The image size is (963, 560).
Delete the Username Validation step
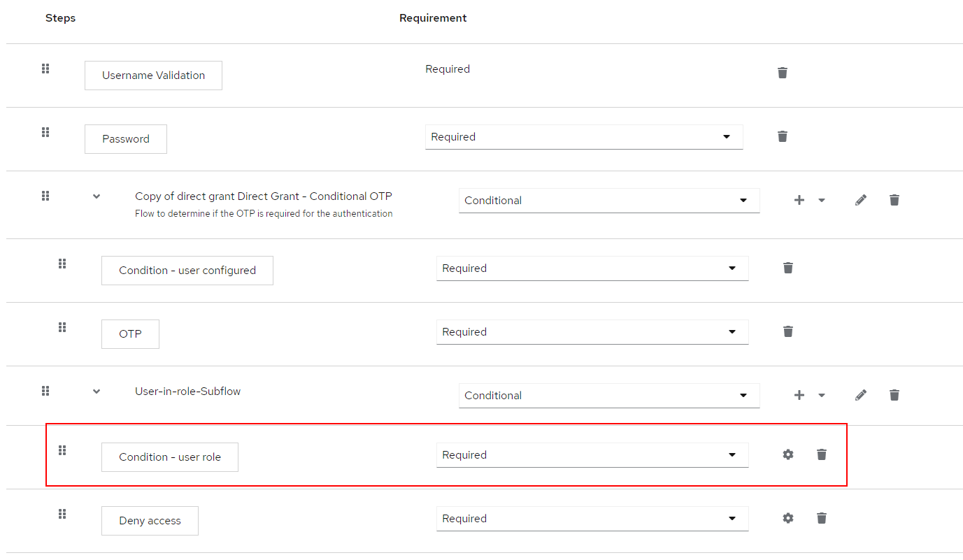(782, 72)
